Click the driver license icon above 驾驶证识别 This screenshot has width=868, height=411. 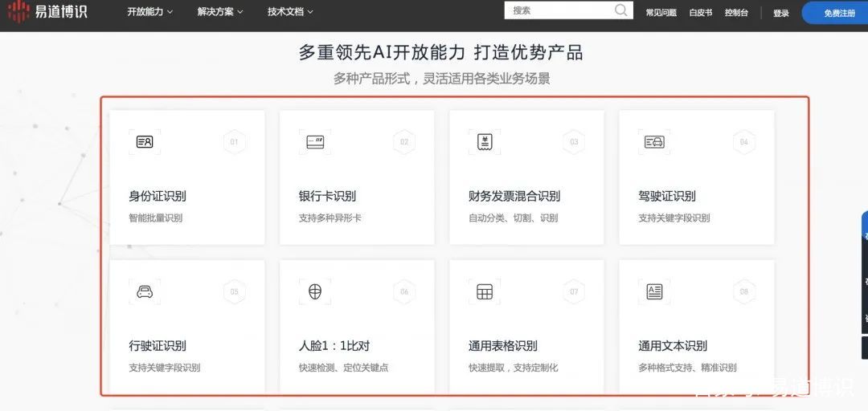point(654,142)
